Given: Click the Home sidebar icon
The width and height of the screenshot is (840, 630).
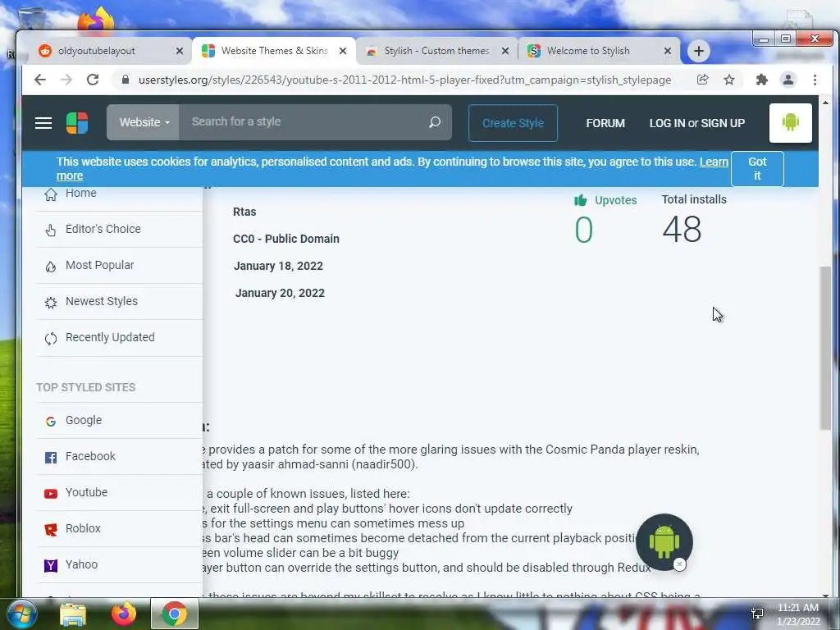Looking at the screenshot, I should [x=50, y=194].
